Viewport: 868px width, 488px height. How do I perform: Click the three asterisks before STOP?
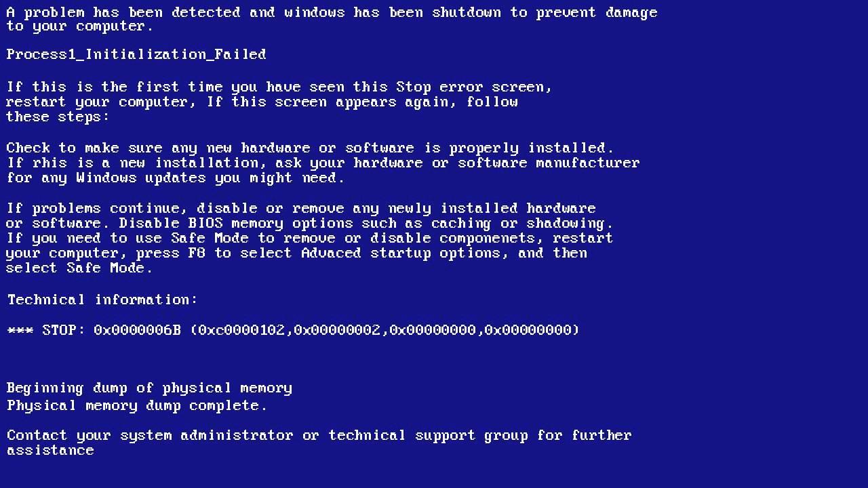coord(20,330)
